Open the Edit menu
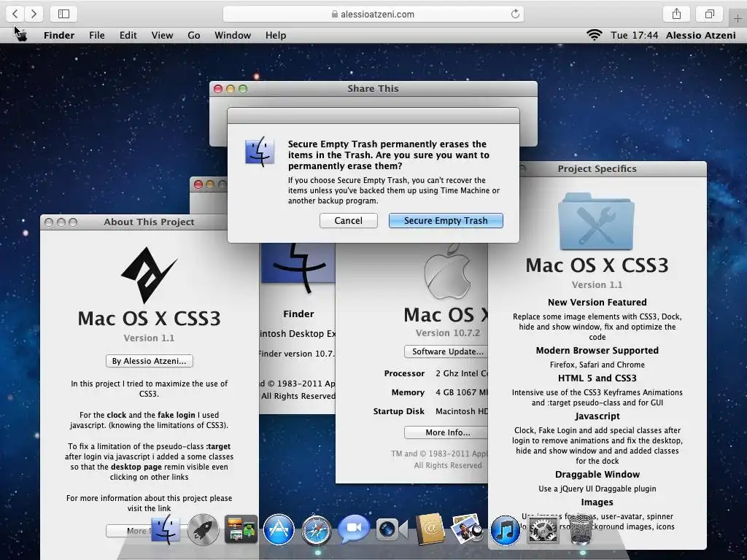The height and width of the screenshot is (560, 747). coord(128,35)
